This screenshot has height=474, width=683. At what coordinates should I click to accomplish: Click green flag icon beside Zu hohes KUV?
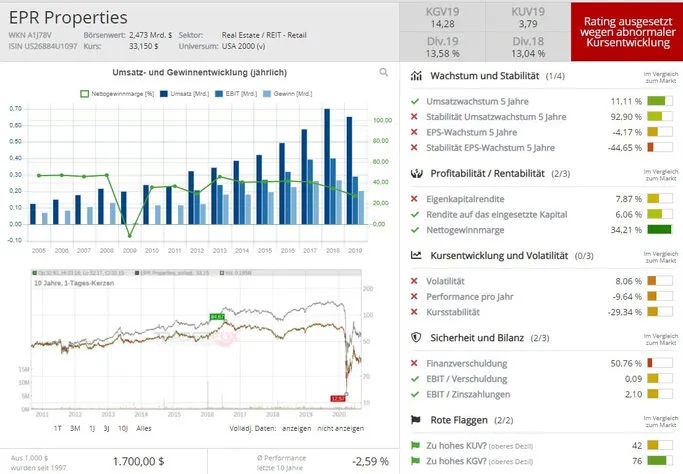point(415,446)
